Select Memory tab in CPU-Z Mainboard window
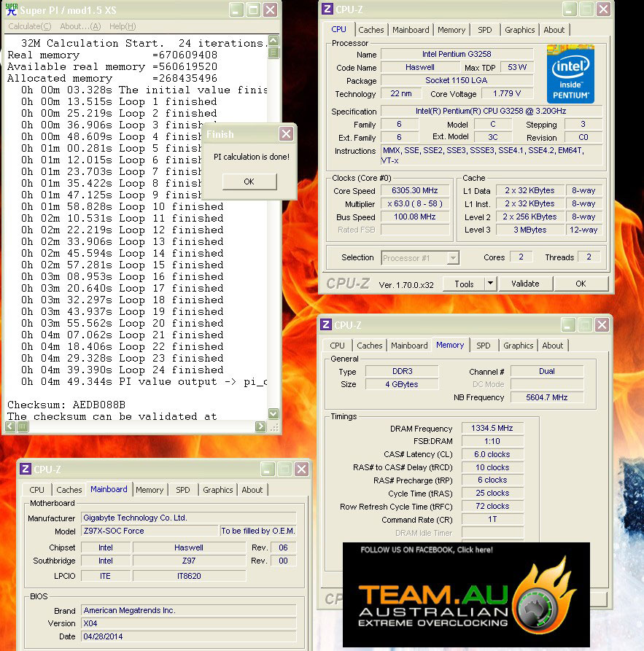The width and height of the screenshot is (644, 651). [x=150, y=490]
